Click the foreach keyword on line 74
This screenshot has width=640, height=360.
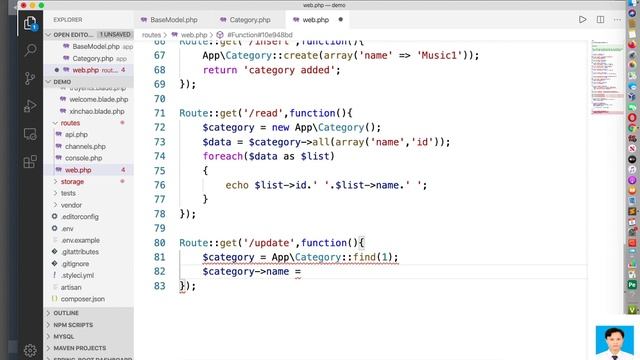[x=222, y=156]
